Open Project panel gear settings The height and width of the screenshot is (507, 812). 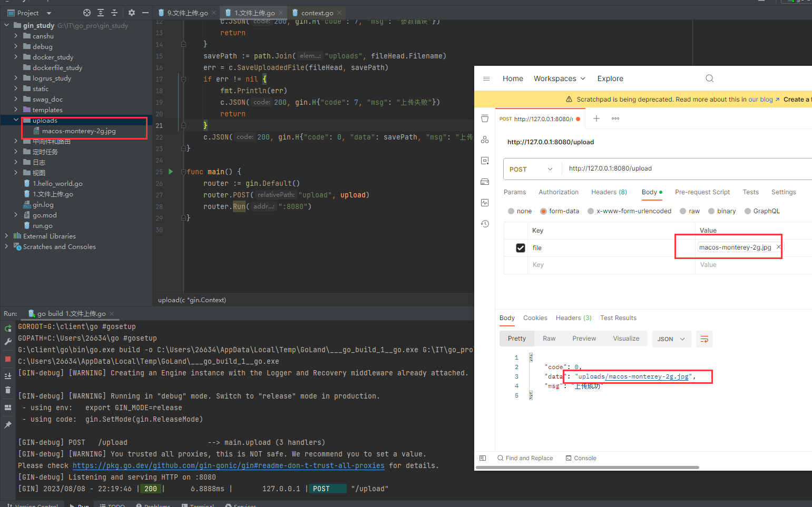(x=131, y=13)
